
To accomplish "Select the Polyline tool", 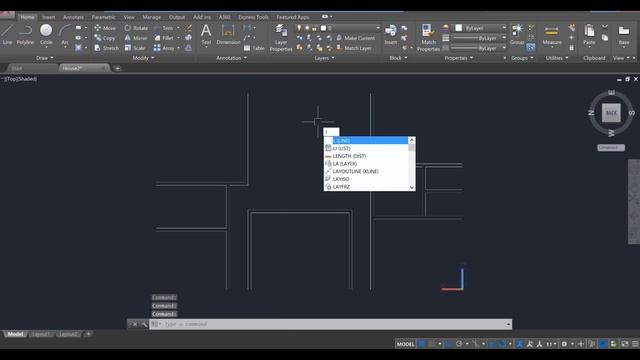I will pyautogui.click(x=25, y=34).
